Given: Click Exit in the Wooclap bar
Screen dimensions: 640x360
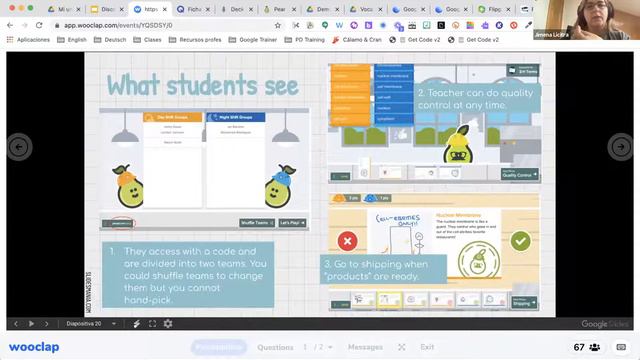Looking at the screenshot, I should pyautogui.click(x=427, y=347).
